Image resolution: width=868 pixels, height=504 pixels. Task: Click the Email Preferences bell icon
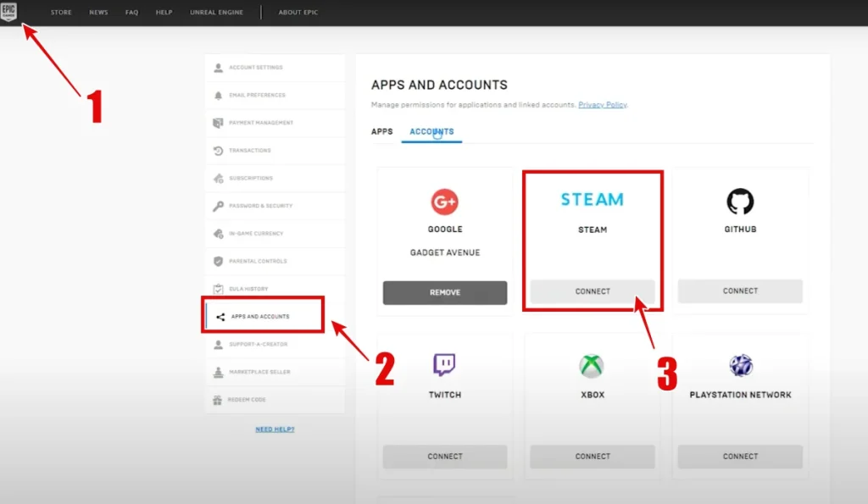click(218, 95)
